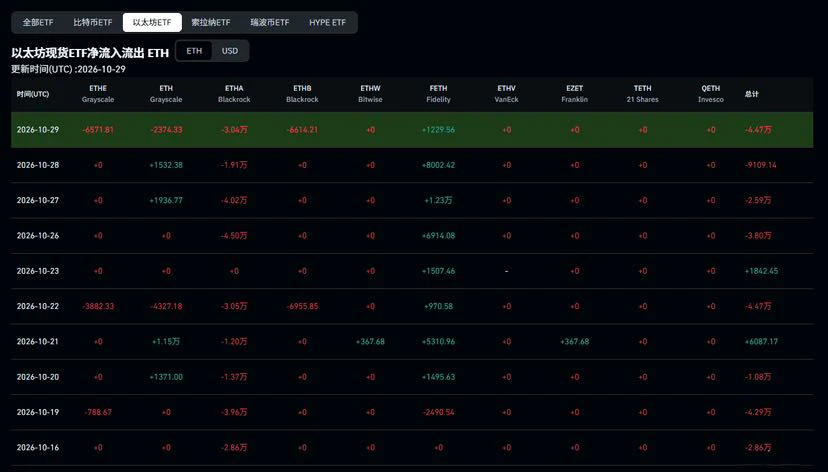Select the 2026-10-21 date cell

(x=38, y=342)
